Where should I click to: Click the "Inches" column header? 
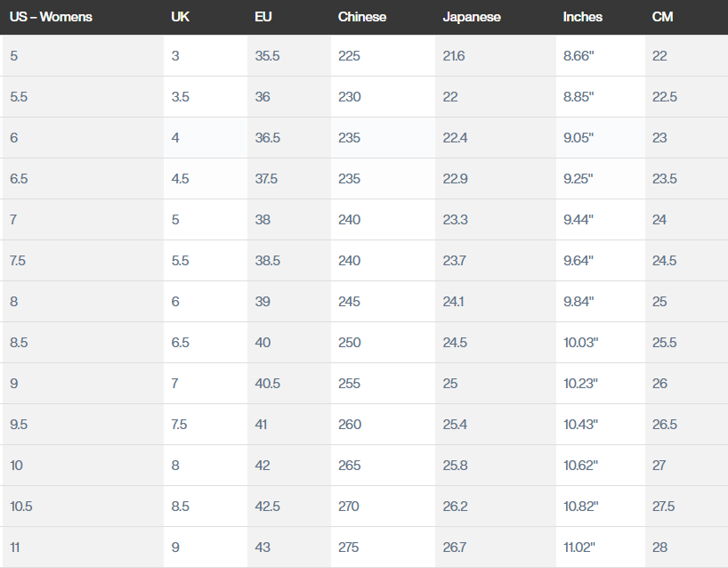click(x=583, y=17)
